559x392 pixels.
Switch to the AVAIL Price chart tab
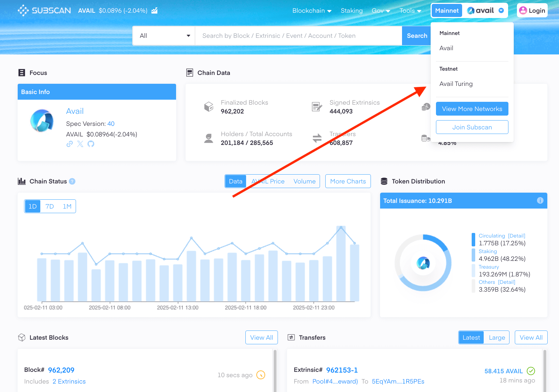click(268, 181)
